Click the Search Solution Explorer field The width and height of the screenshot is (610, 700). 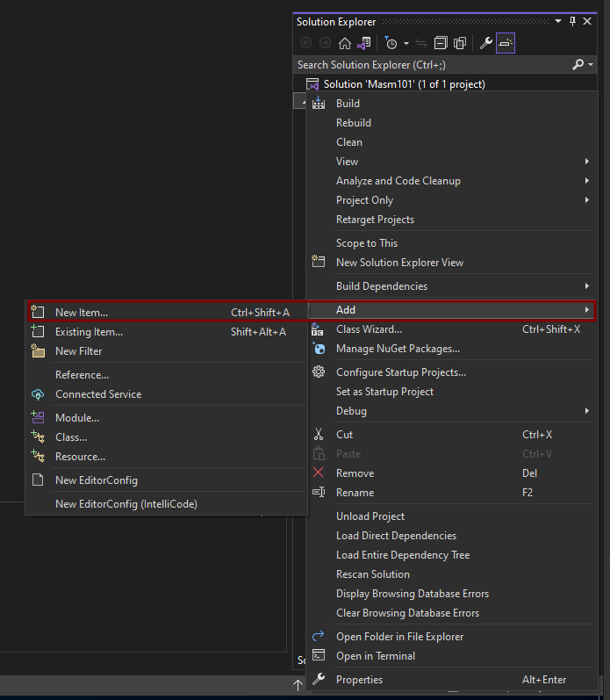(x=432, y=65)
